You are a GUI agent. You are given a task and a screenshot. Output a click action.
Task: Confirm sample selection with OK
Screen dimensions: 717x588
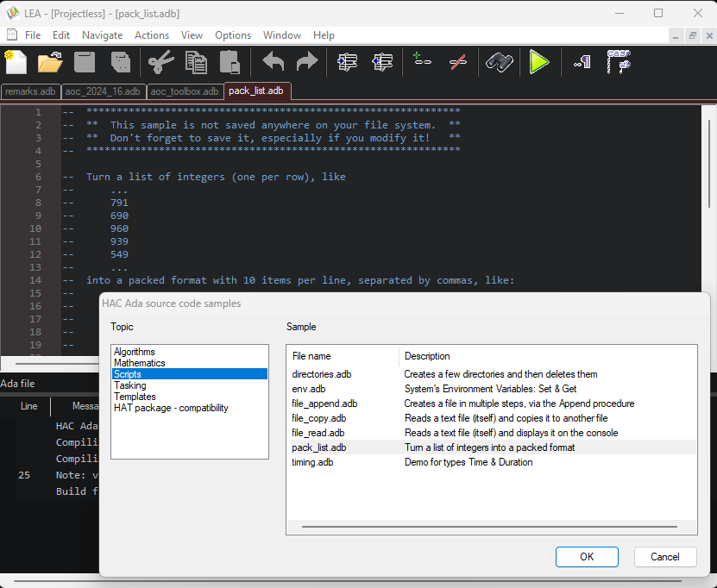point(587,556)
